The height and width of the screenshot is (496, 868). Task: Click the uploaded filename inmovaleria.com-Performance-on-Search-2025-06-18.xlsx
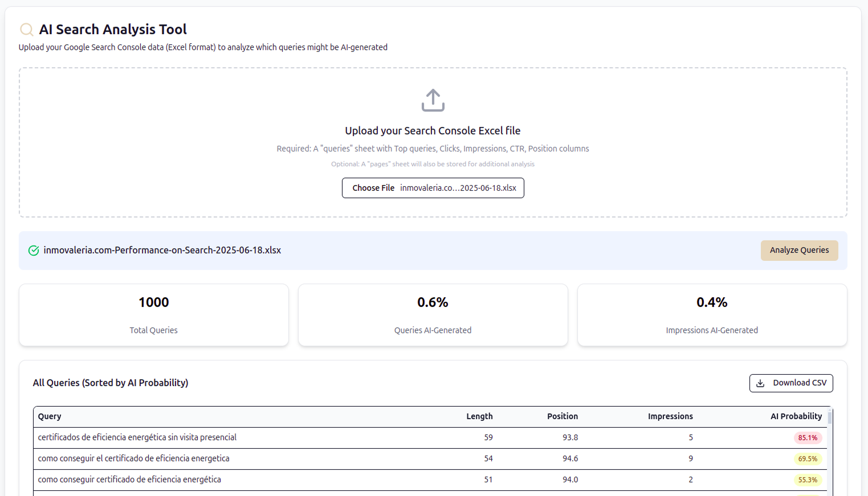[162, 251]
